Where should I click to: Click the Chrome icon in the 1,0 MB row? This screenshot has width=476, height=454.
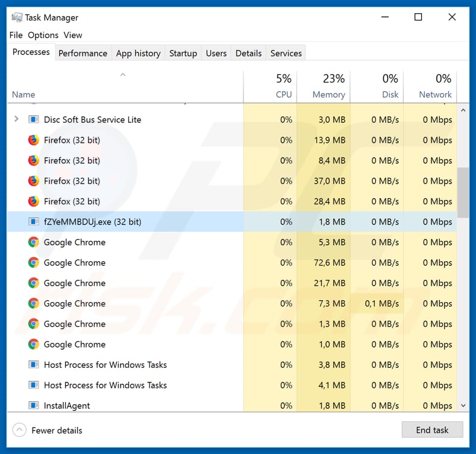33,344
